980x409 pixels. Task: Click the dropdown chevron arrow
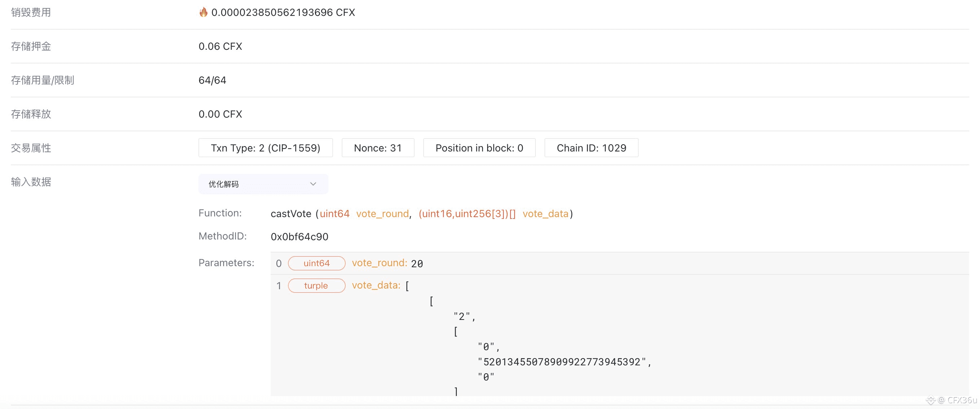(313, 184)
